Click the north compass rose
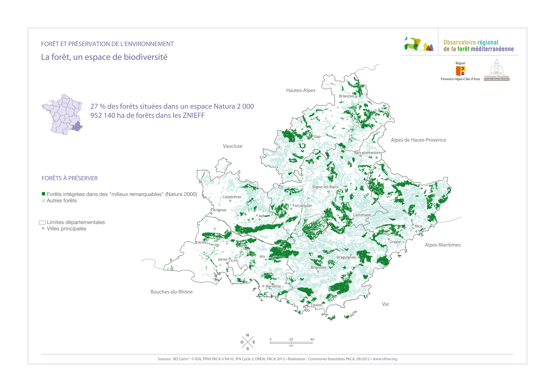The height and width of the screenshot is (392, 555). (x=248, y=342)
